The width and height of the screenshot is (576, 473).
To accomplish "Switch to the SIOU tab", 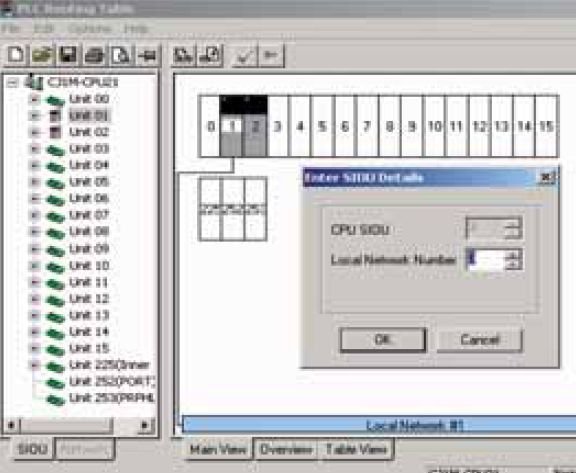I will [32, 449].
